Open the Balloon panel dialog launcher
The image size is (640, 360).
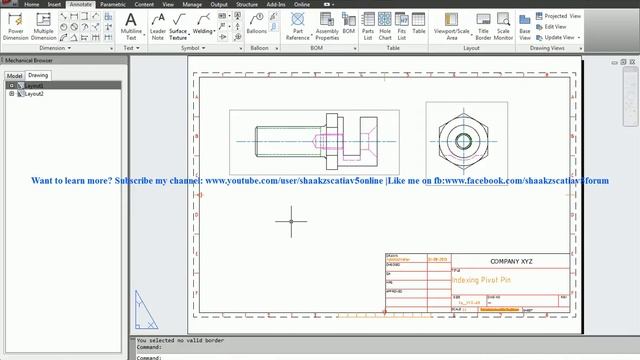coord(277,49)
